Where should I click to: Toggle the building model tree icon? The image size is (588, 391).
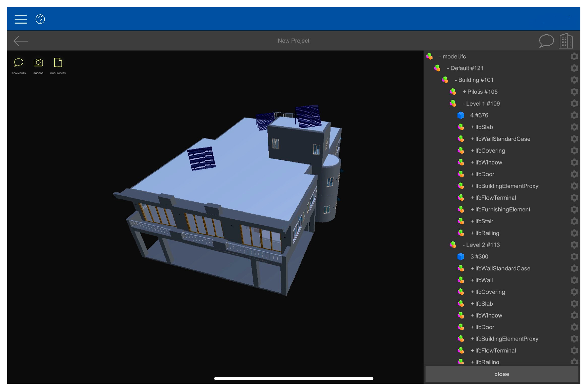566,41
